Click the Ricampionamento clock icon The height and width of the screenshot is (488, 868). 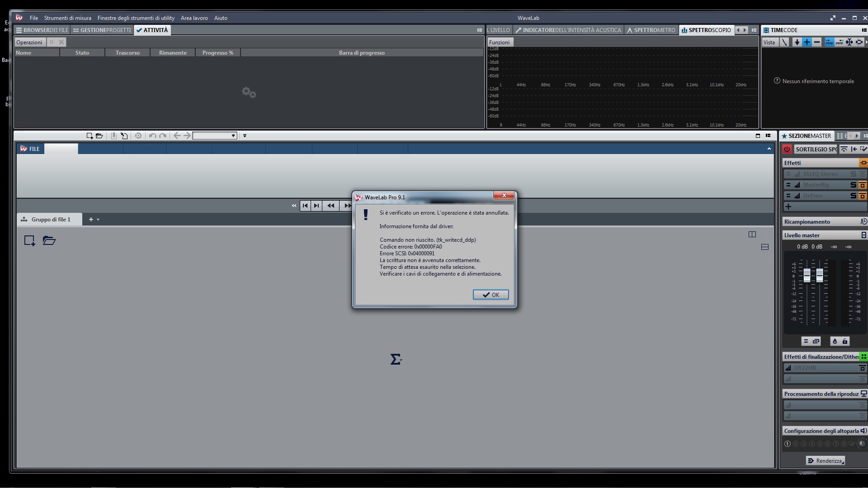(x=863, y=221)
